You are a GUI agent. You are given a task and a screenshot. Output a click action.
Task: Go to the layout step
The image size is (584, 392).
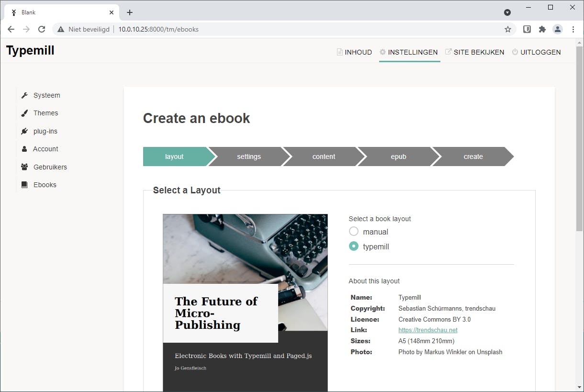pyautogui.click(x=174, y=157)
